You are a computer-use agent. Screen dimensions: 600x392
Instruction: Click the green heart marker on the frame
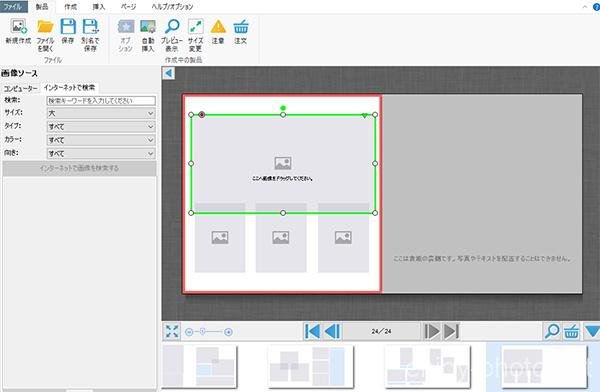click(365, 115)
